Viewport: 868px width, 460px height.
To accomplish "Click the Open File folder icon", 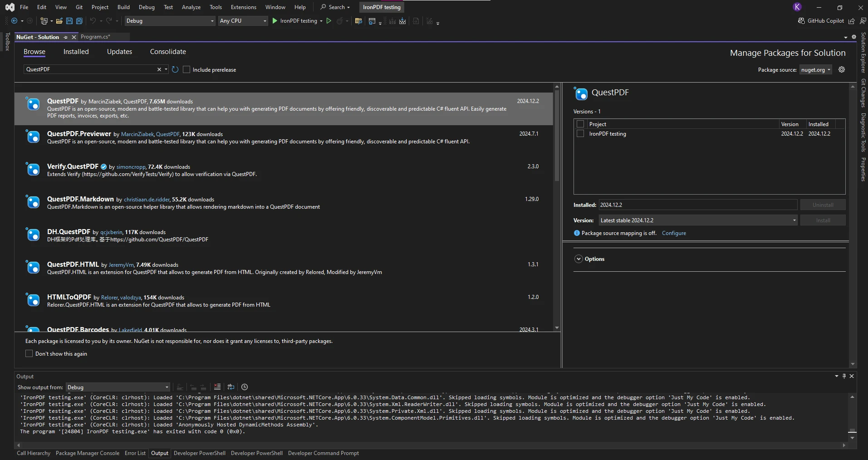I will [x=59, y=21].
